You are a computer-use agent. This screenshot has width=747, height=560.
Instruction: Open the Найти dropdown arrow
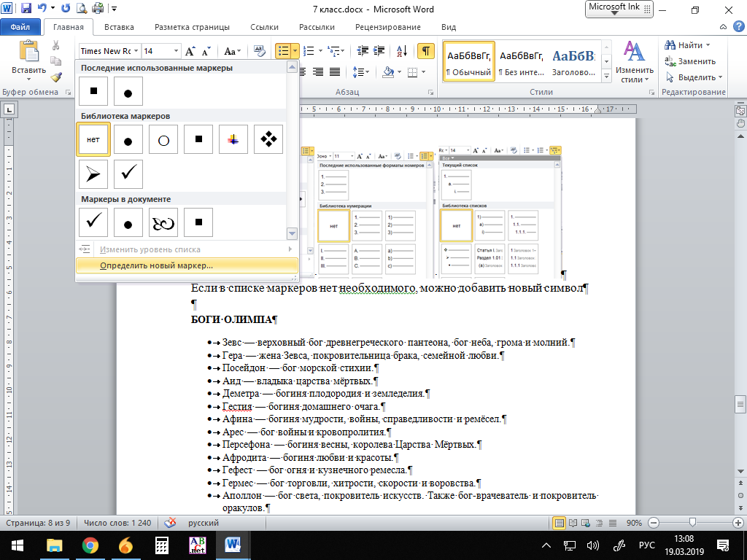[x=710, y=45]
